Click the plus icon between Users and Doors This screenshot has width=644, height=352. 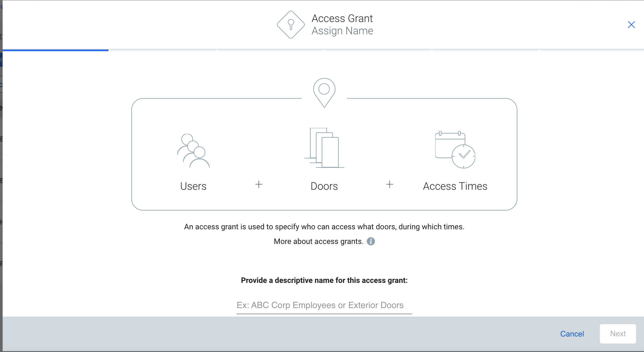pos(259,184)
